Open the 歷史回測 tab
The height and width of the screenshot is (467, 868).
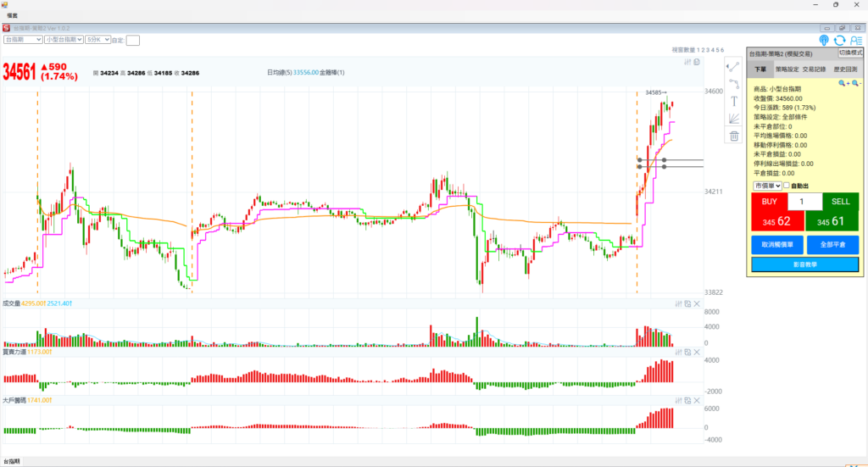pyautogui.click(x=846, y=69)
